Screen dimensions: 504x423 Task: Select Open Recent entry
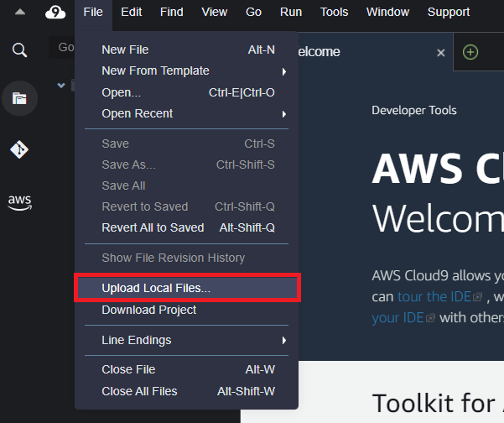pyautogui.click(x=186, y=113)
